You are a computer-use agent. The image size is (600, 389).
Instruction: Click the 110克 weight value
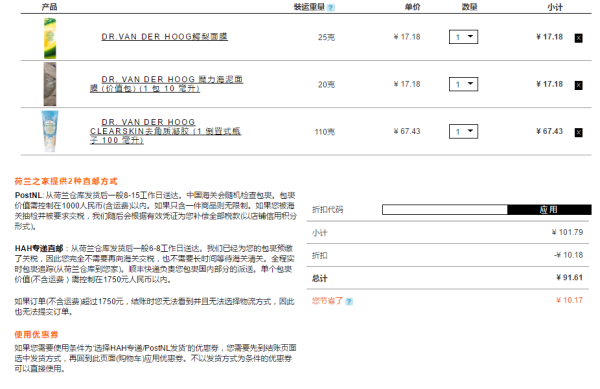(x=324, y=132)
